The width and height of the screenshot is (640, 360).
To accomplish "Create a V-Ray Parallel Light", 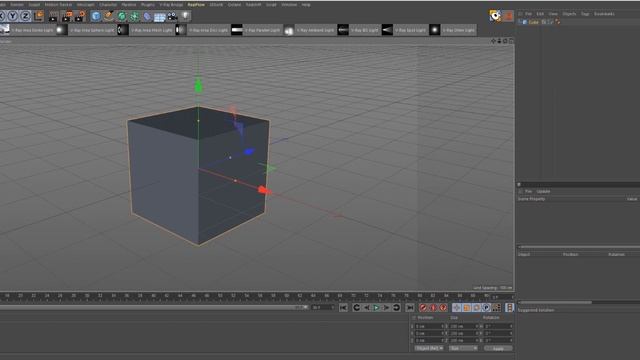I will [x=257, y=30].
